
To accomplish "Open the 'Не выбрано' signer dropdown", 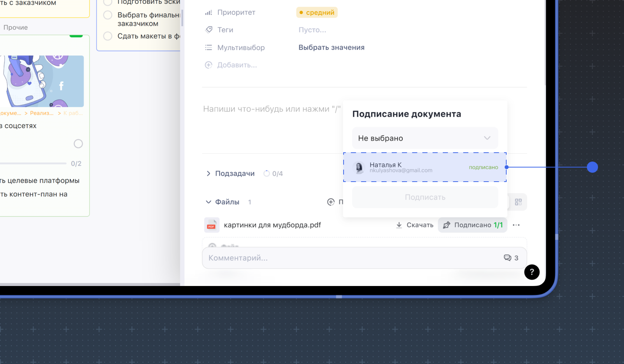I will coord(425,138).
